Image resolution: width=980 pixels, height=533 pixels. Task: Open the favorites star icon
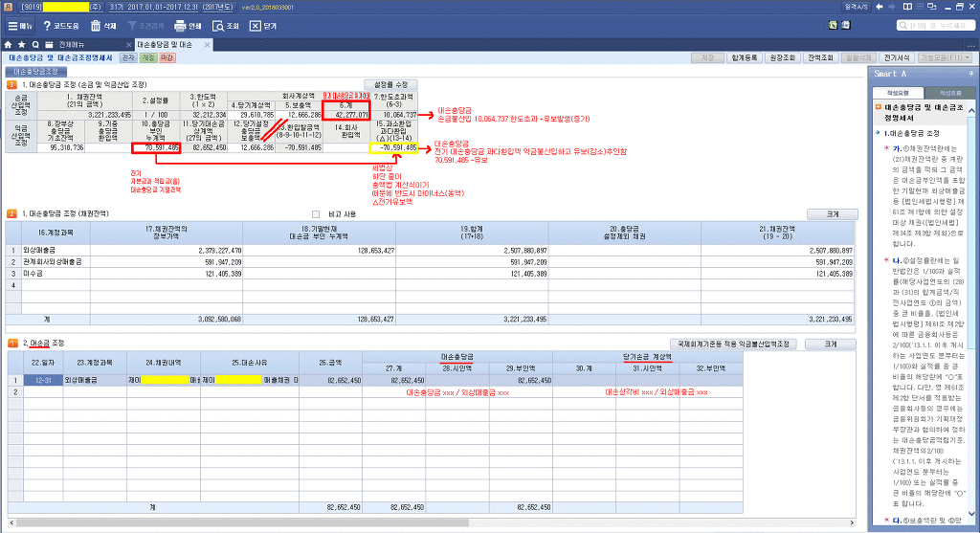coord(22,45)
